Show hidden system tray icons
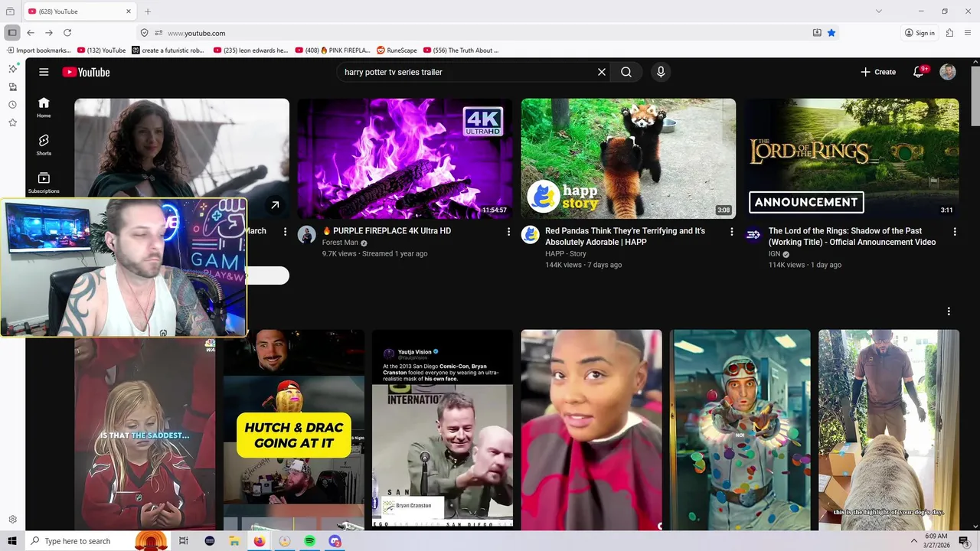 pos(913,541)
